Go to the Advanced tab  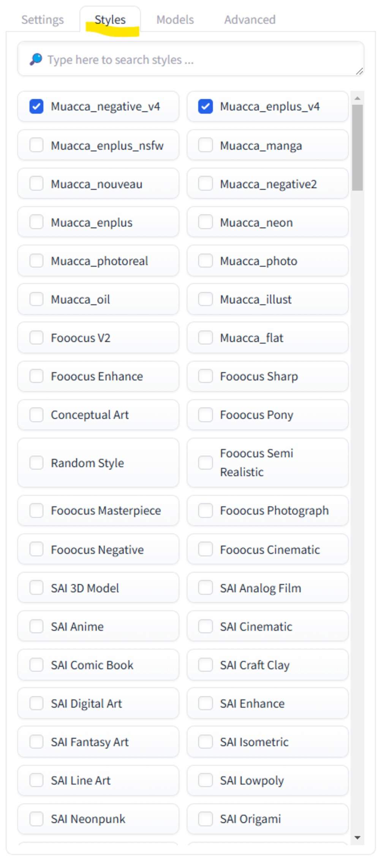click(x=250, y=20)
